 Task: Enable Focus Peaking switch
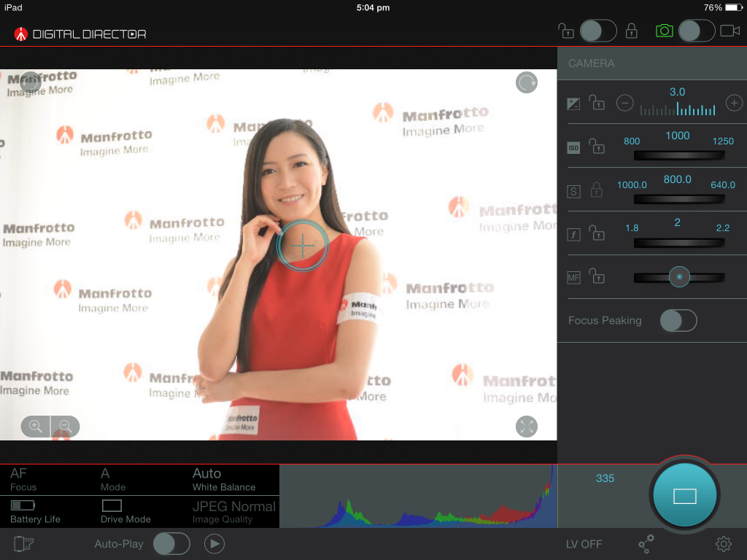[678, 321]
